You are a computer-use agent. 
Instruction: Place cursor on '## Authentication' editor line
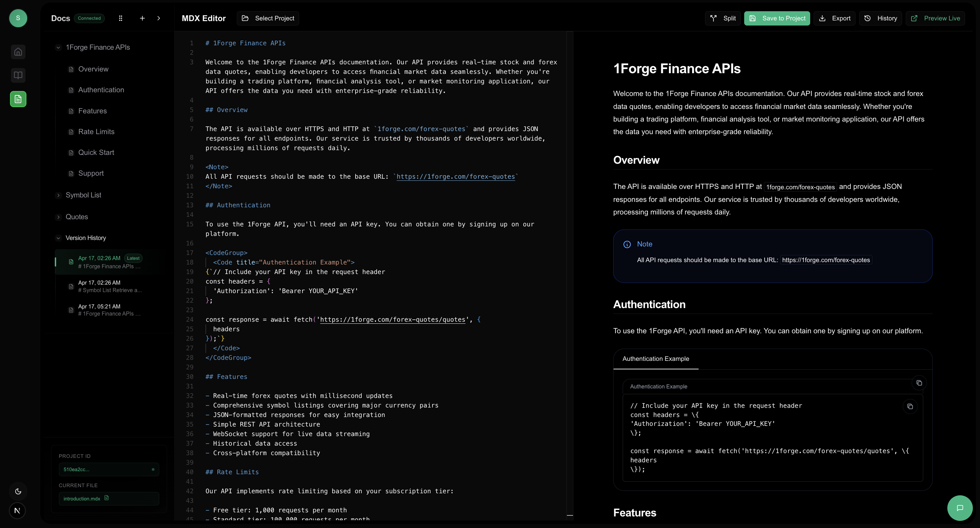coord(238,205)
